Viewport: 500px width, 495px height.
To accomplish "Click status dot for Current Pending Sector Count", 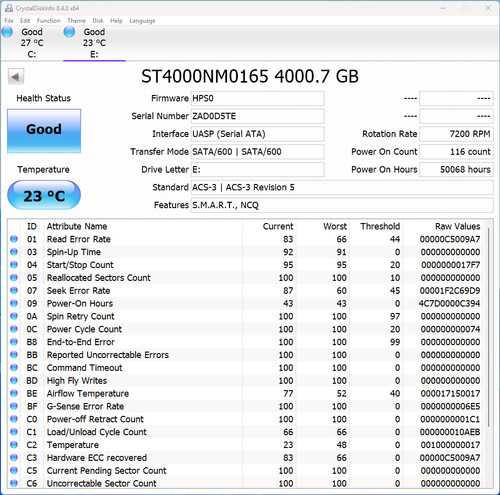I will click(x=14, y=470).
